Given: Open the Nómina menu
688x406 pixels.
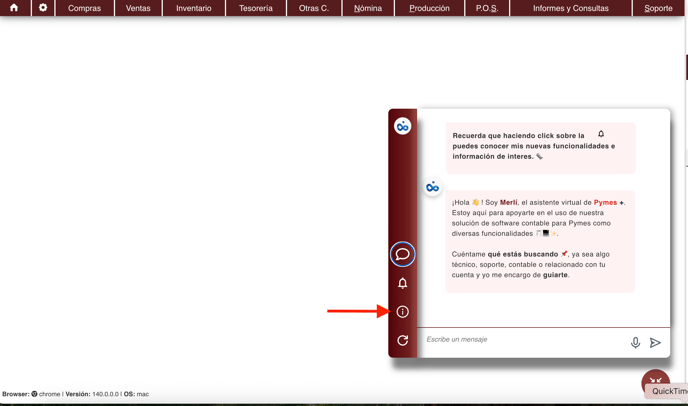Looking at the screenshot, I should [368, 8].
